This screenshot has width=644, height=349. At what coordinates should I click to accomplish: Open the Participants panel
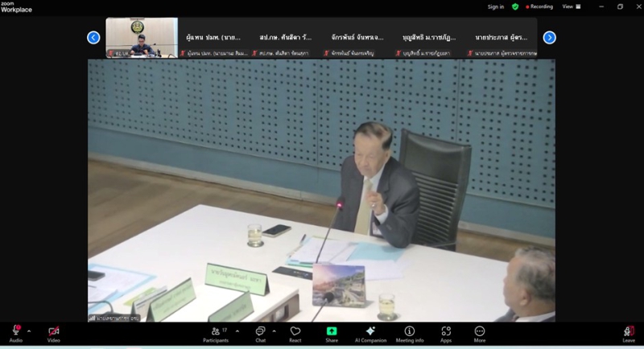point(215,332)
